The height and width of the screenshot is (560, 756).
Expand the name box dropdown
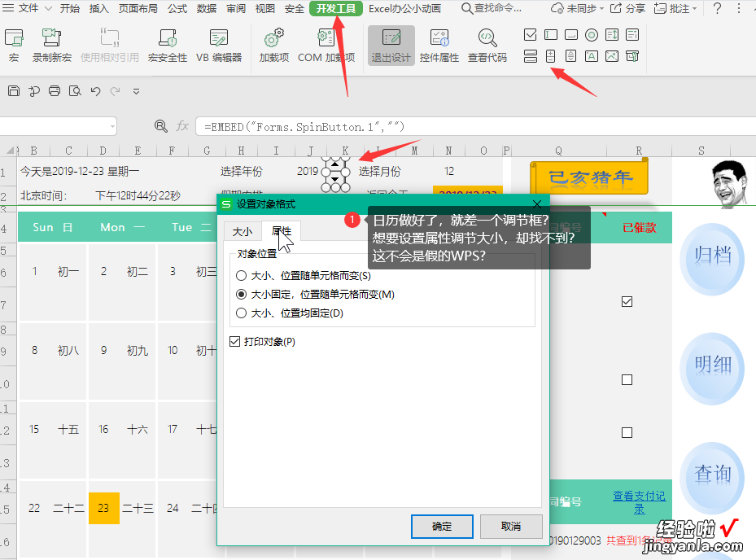(x=113, y=127)
